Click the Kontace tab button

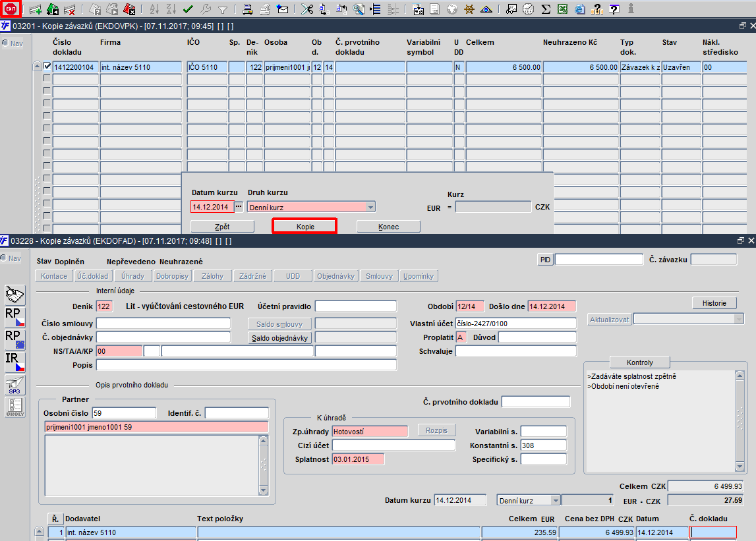point(54,276)
